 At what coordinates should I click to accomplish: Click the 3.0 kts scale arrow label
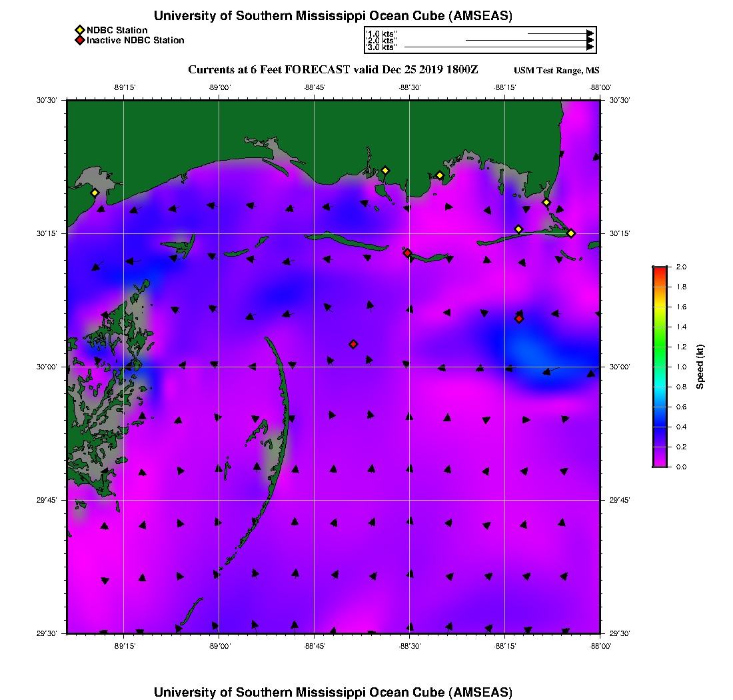click(382, 47)
